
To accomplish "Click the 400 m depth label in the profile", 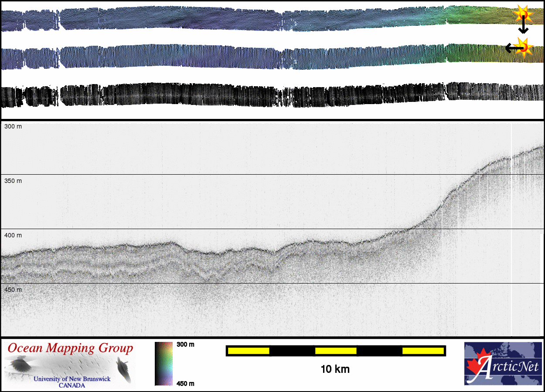I will coord(13,235).
